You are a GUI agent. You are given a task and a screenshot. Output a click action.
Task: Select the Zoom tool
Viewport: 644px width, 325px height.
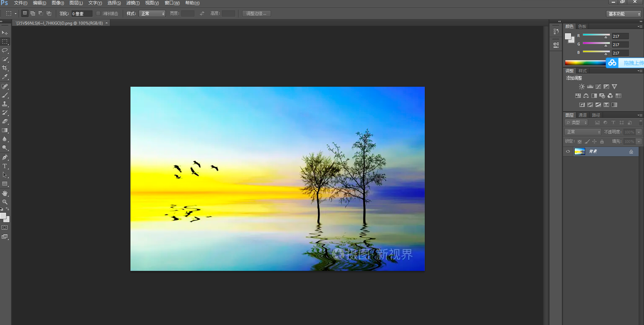[x=5, y=202]
